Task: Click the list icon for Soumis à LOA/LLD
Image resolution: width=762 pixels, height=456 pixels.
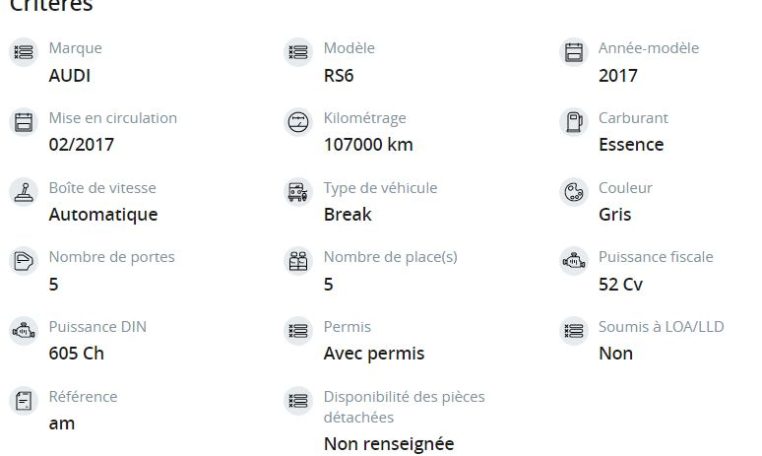Action: click(x=574, y=331)
